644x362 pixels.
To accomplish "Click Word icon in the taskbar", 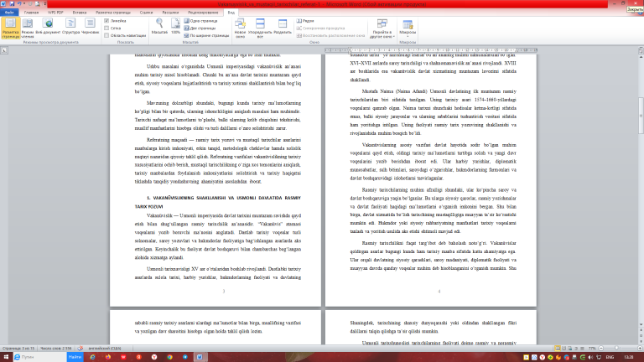I will (200, 357).
